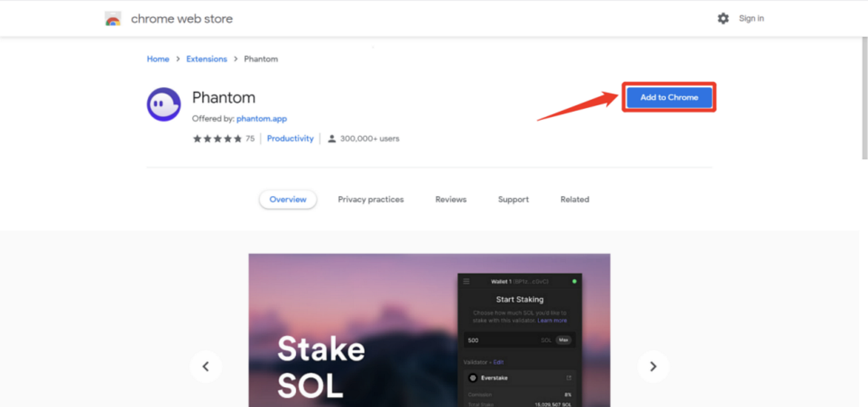Show next screenshot with right arrow
This screenshot has height=407, width=868.
pyautogui.click(x=653, y=367)
